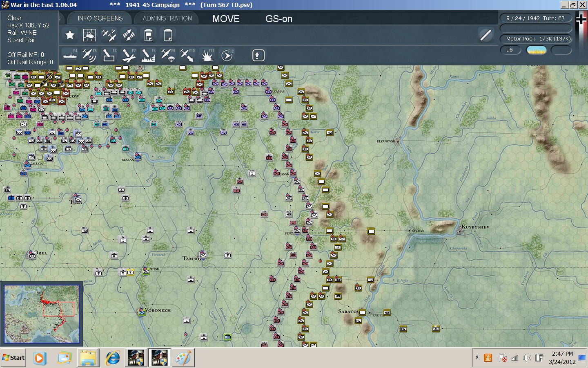Select the F4 ship transport mode
Screen dimensions: 588x368
pos(70,55)
